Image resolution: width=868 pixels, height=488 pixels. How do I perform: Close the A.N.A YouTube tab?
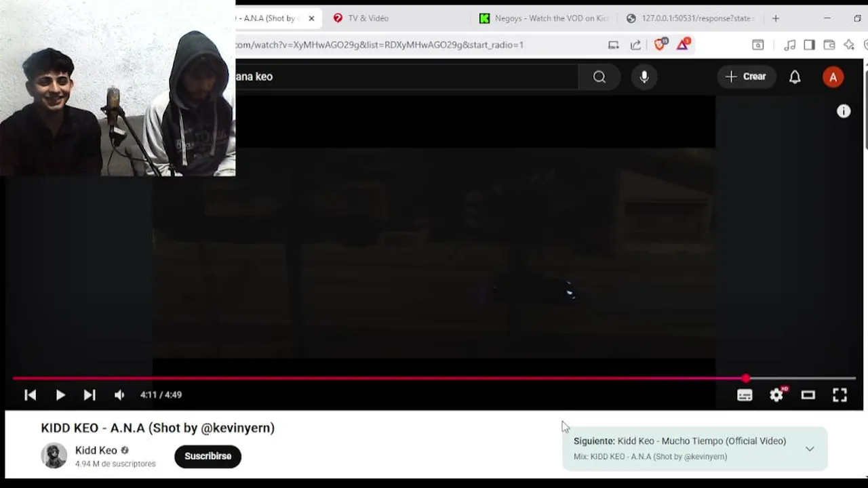click(311, 18)
